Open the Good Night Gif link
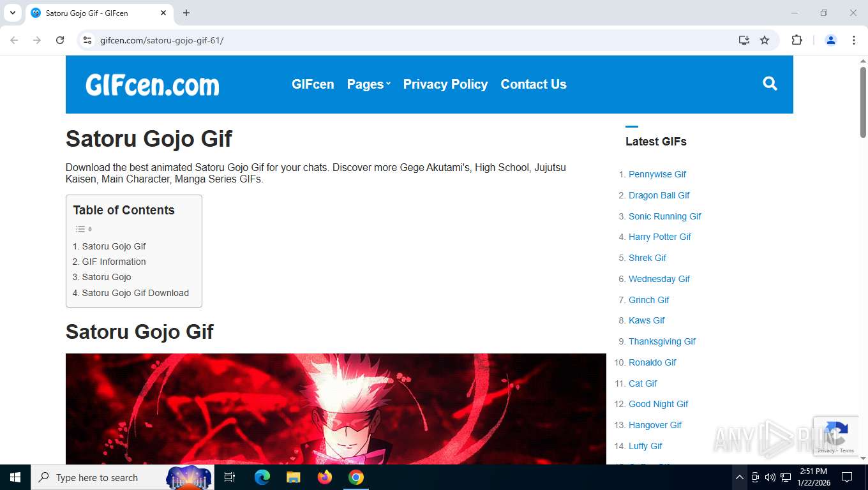Viewport: 868px width, 490px height. [x=659, y=404]
